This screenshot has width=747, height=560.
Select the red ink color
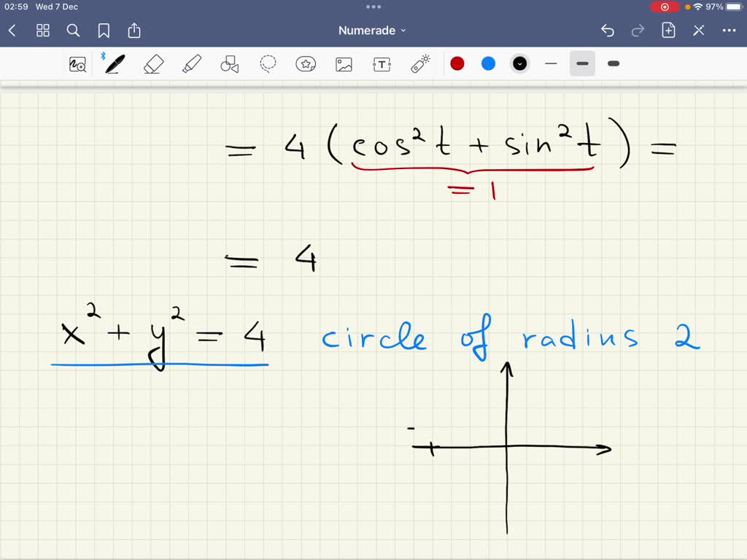(457, 63)
